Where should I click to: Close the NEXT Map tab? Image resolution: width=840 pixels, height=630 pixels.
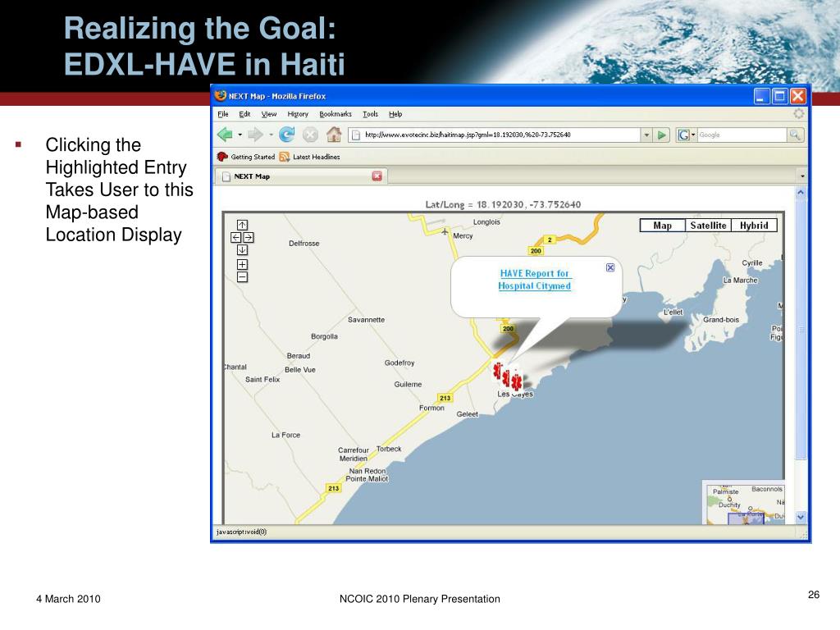(x=377, y=176)
